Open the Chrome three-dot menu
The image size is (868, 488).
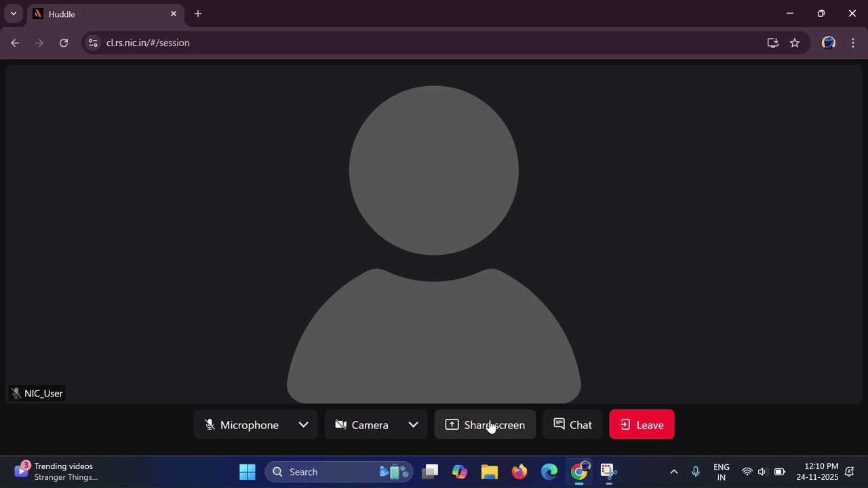click(852, 43)
